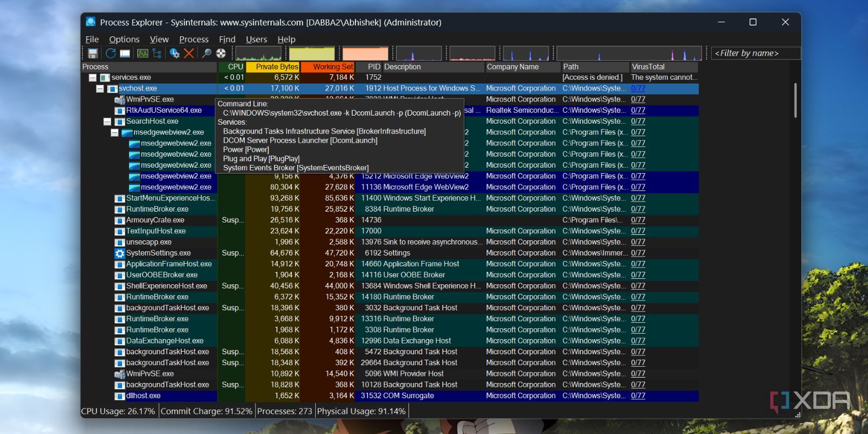Sort by the Private Bytes column header
The width and height of the screenshot is (868, 434).
273,67
